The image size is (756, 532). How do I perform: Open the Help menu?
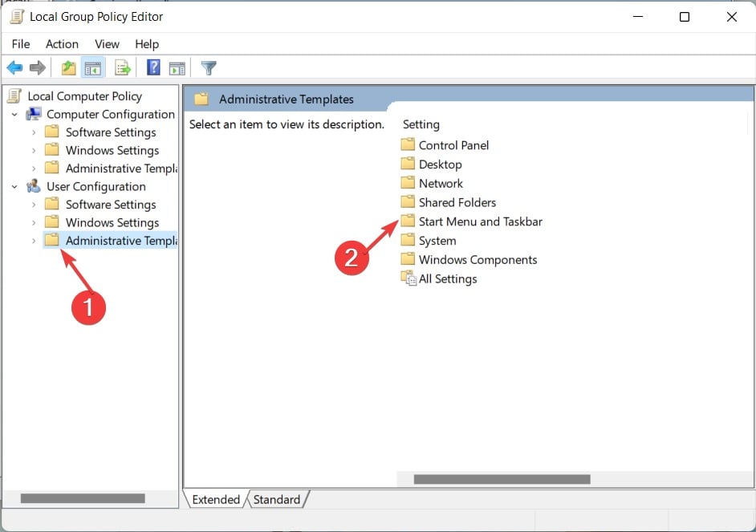tap(147, 44)
